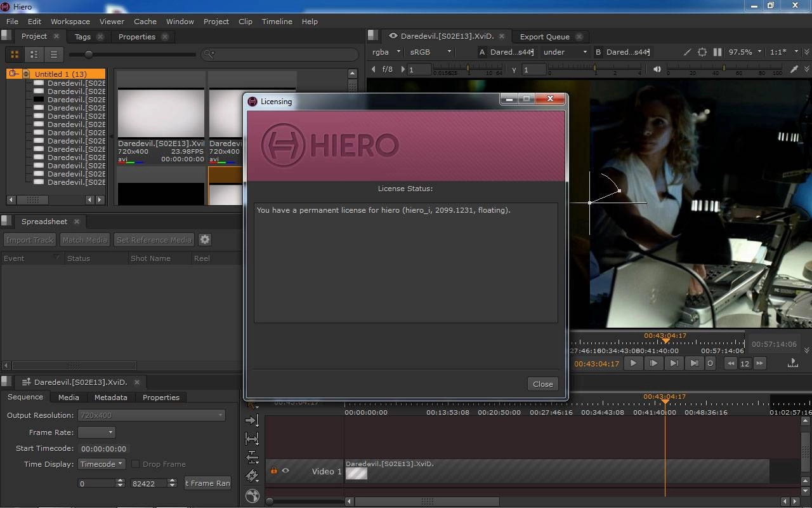The height and width of the screenshot is (508, 812).
Task: Toggle loop mode O button
Action: pos(710,363)
